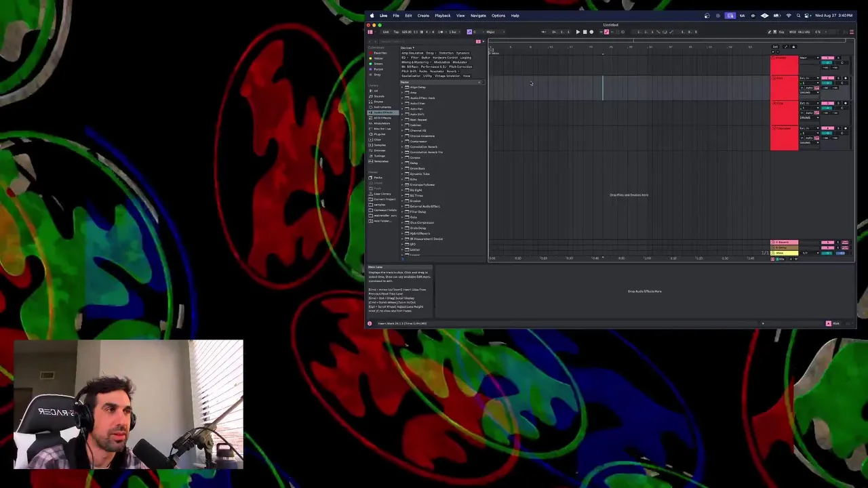This screenshot has width=868, height=488.
Task: Expand the Audio Effect Rack device
Action: click(402, 98)
